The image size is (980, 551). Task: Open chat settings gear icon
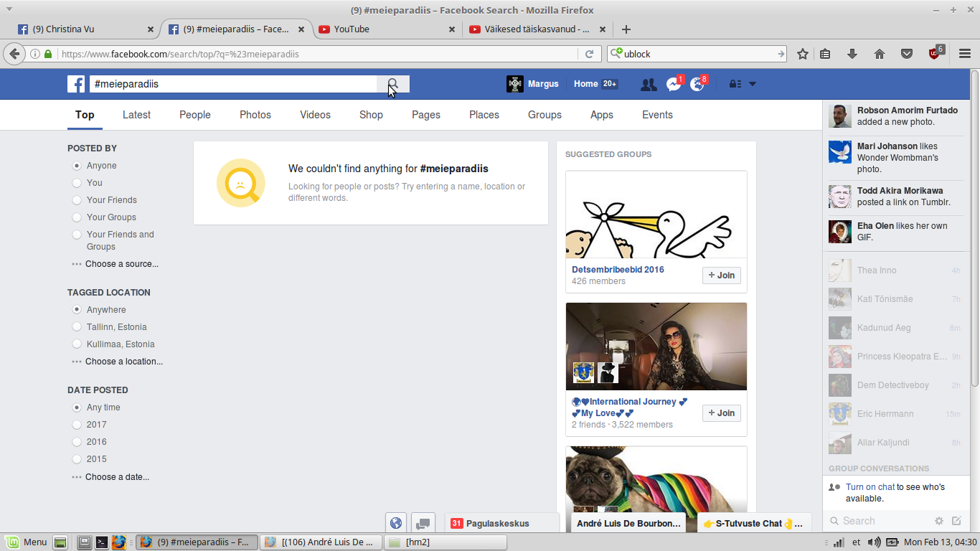[x=938, y=521]
